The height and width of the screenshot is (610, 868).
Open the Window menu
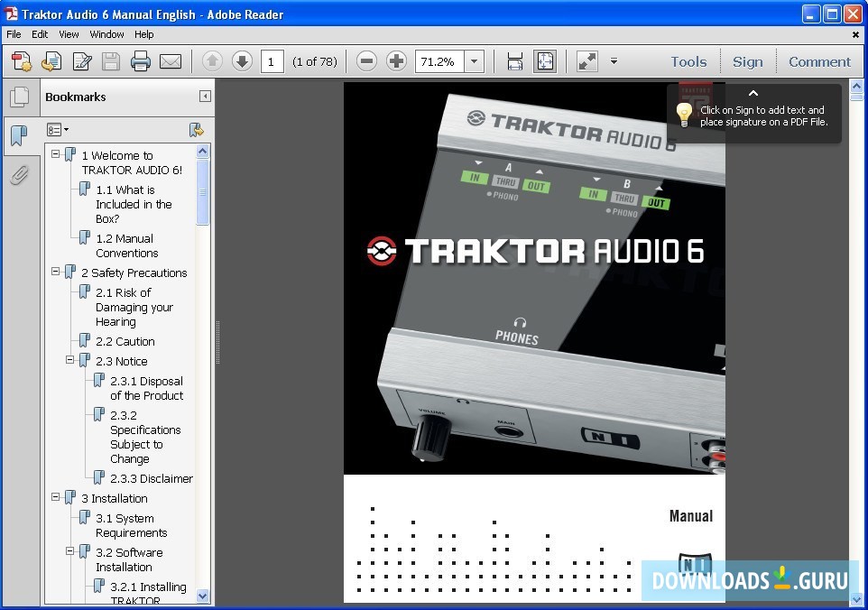pos(106,34)
